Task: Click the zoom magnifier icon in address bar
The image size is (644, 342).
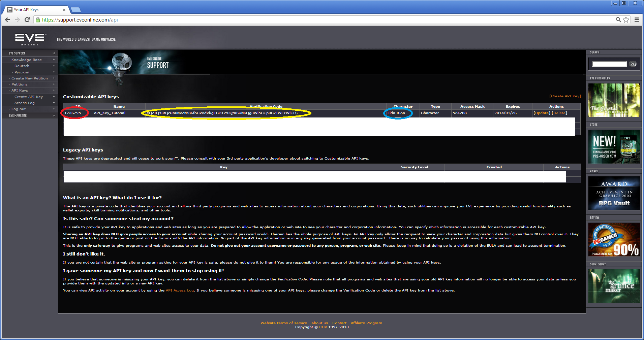Action: (x=618, y=20)
